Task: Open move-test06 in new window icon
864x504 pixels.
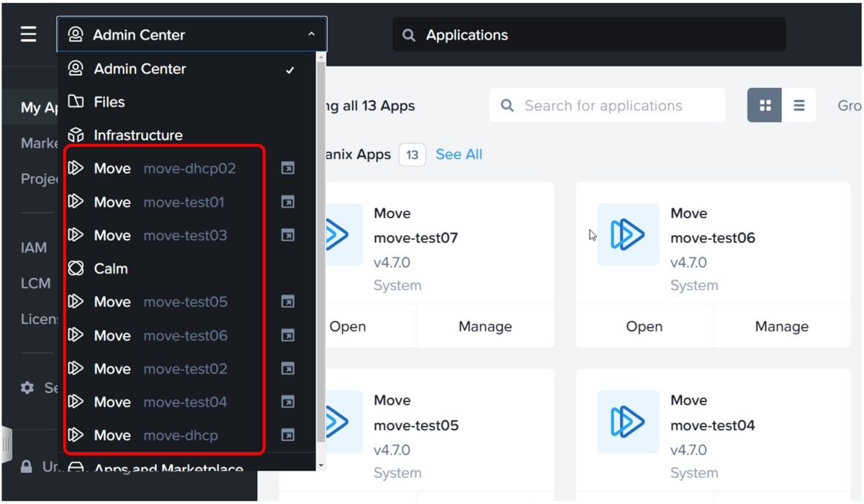Action: (287, 336)
